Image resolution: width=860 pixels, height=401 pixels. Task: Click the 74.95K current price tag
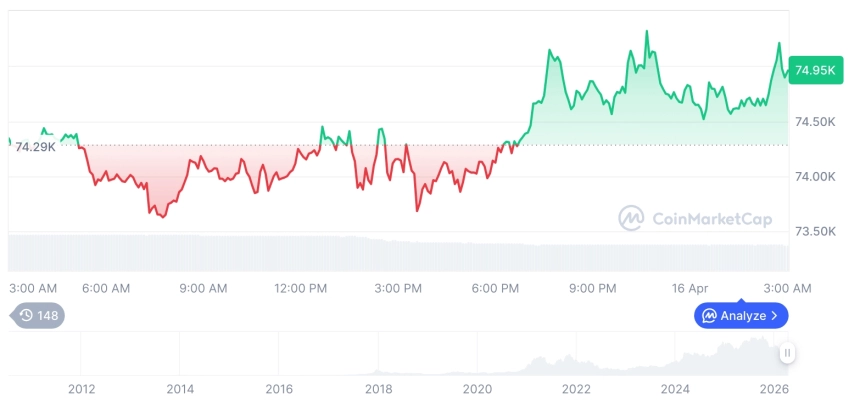coord(814,70)
